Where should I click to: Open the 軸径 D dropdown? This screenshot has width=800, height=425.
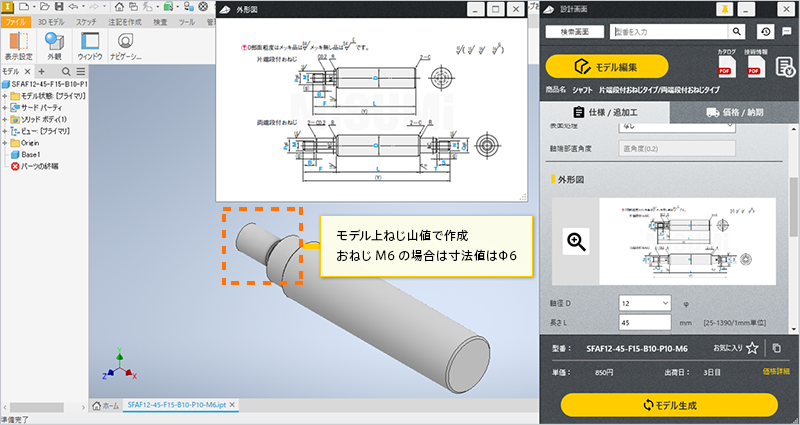647,302
